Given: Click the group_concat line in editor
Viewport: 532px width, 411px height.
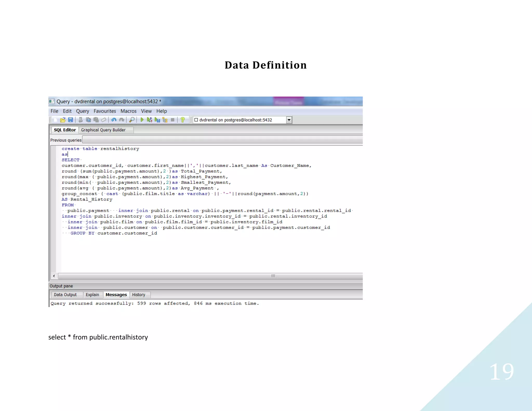Looking at the screenshot, I should pos(185,194).
